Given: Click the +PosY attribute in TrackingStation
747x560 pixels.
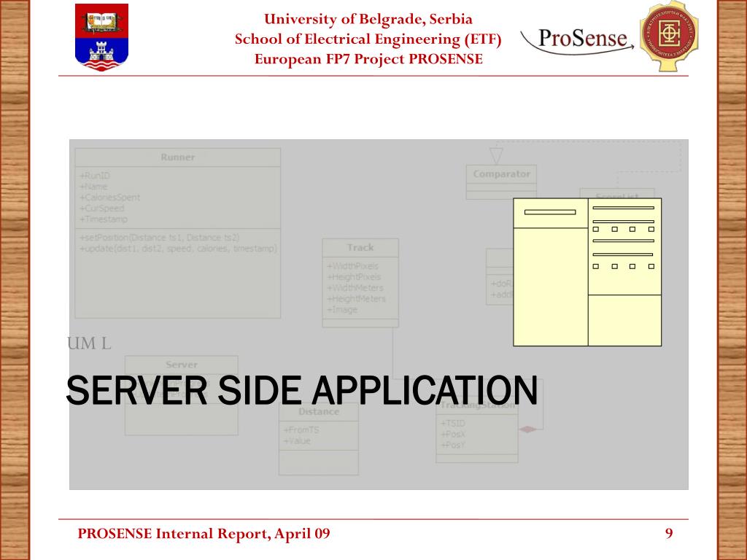Looking at the screenshot, I should point(452,446).
